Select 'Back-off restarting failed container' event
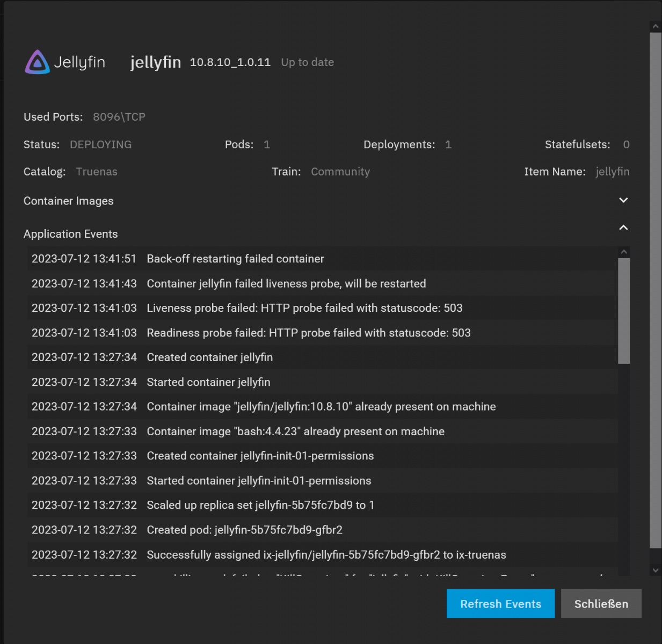Image resolution: width=662 pixels, height=644 pixels. point(322,259)
